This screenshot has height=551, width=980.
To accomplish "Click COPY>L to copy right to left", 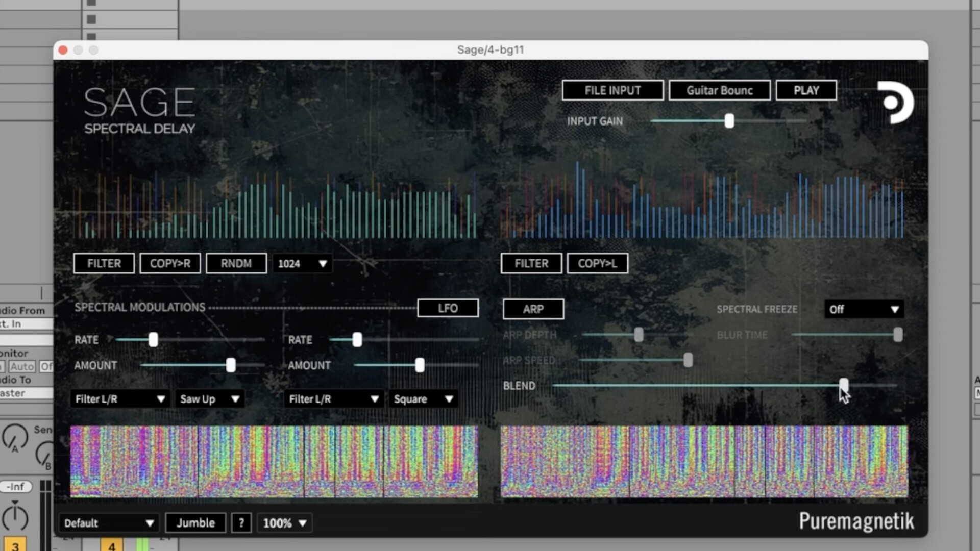I will (597, 263).
